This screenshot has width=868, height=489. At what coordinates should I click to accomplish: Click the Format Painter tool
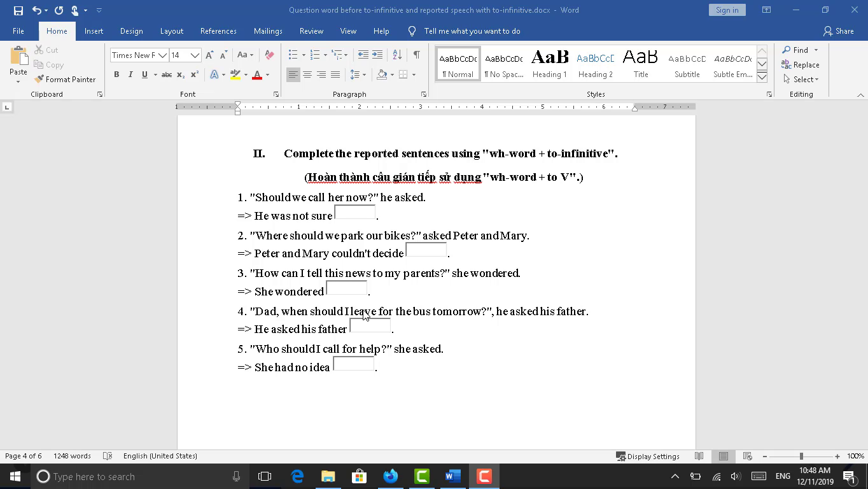(65, 80)
